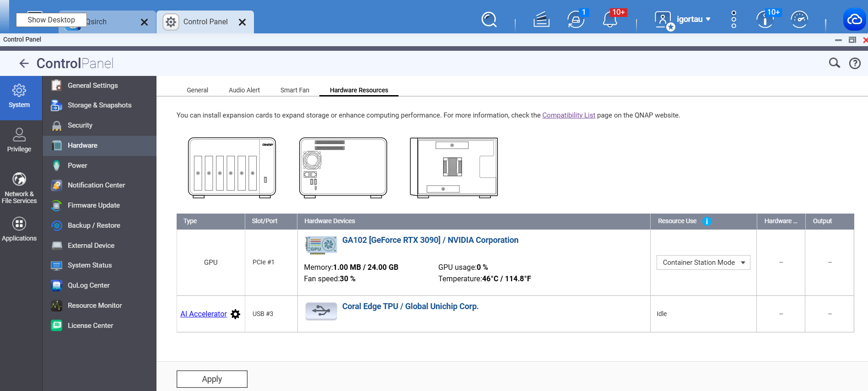Click the three-dot more options icon

tap(733, 20)
